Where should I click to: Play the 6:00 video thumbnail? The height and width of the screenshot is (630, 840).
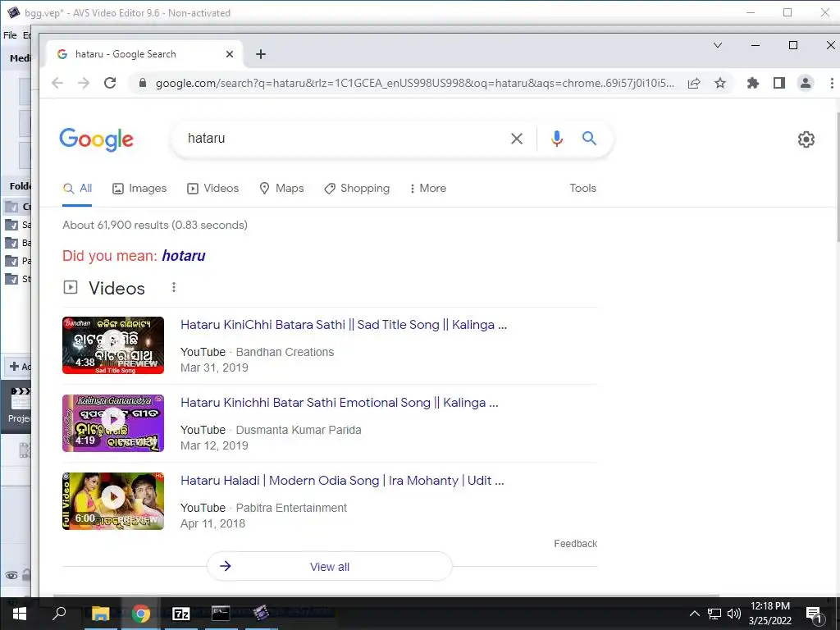[113, 501]
